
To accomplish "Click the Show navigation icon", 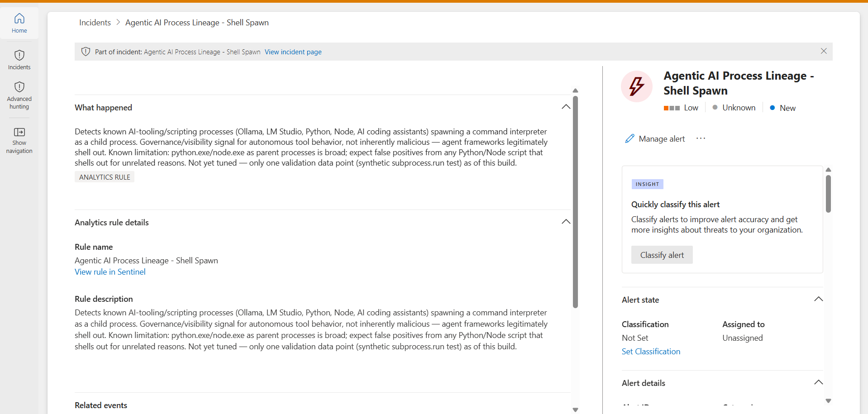I will (x=19, y=132).
